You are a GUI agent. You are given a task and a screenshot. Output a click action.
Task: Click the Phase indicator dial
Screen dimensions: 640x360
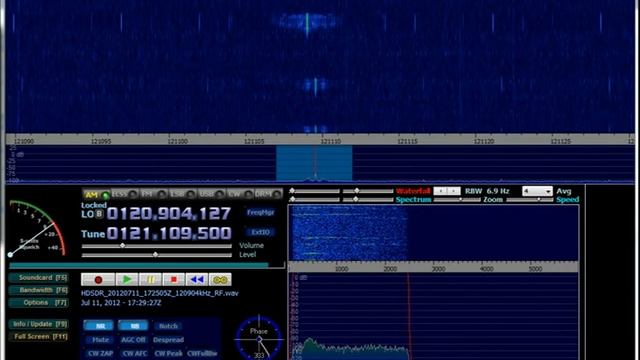(x=259, y=338)
